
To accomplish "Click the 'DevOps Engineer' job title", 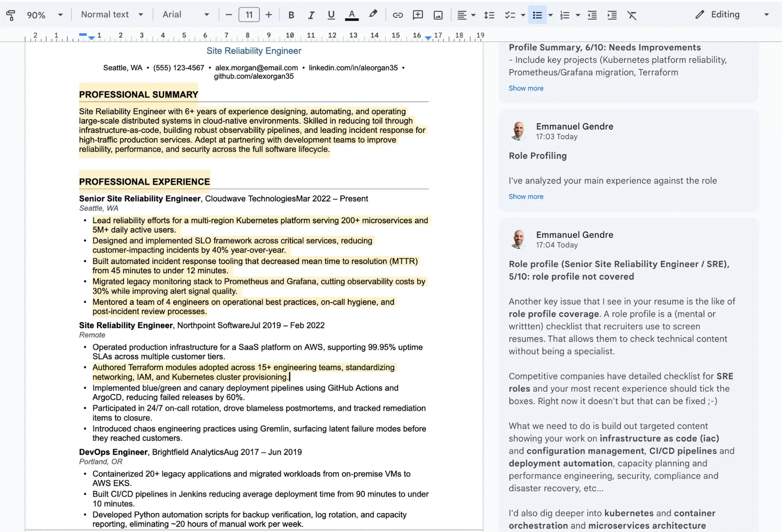I will point(113,452).
